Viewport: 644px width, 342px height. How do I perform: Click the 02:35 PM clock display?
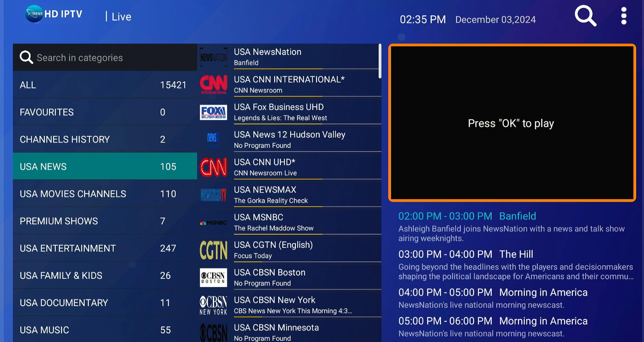[422, 19]
